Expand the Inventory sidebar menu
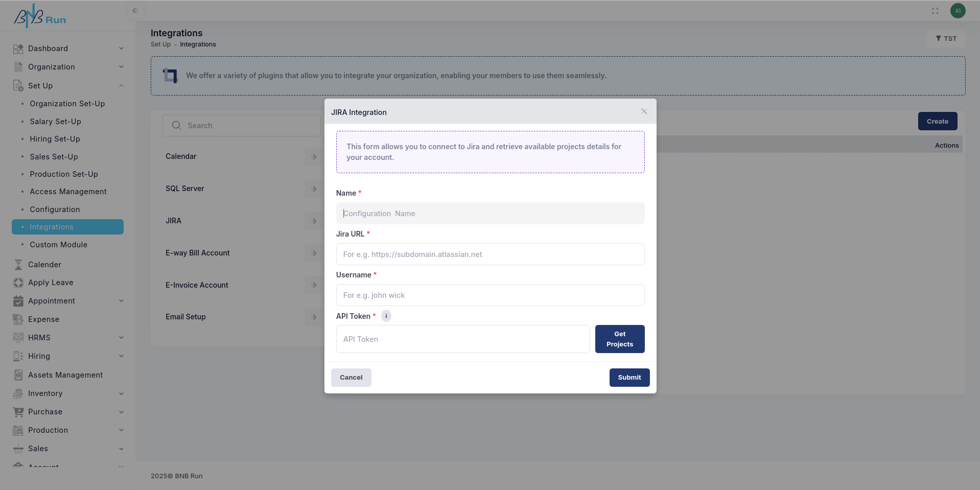Image resolution: width=980 pixels, height=490 pixels. [x=121, y=393]
